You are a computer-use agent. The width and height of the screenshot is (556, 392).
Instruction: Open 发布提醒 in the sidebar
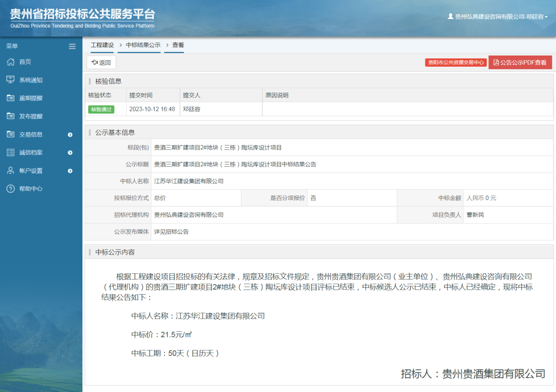(x=31, y=116)
